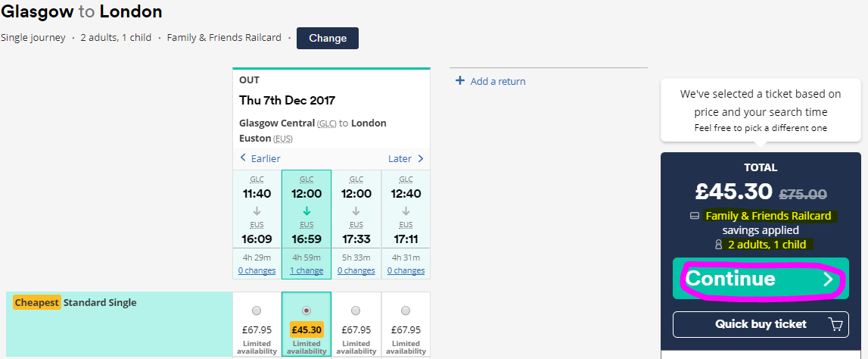The image size is (868, 359).
Task: Expand 0 changes under the 11:40 train
Action: pyautogui.click(x=257, y=270)
